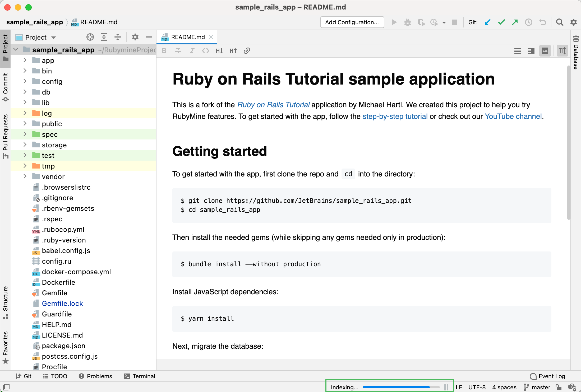The height and width of the screenshot is (392, 581).
Task: Expand the spec folder in tree
Action: [25, 134]
